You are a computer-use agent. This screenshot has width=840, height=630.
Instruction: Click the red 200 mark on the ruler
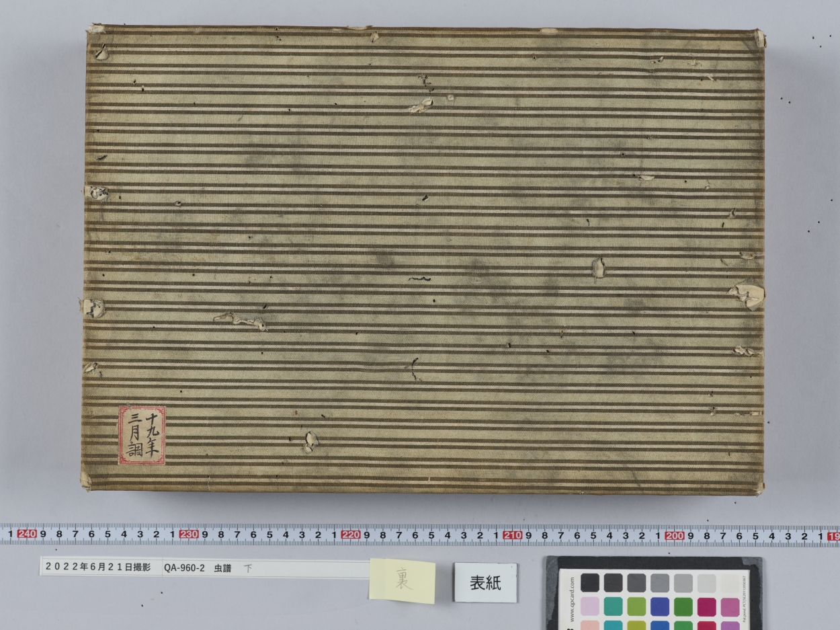(x=674, y=535)
